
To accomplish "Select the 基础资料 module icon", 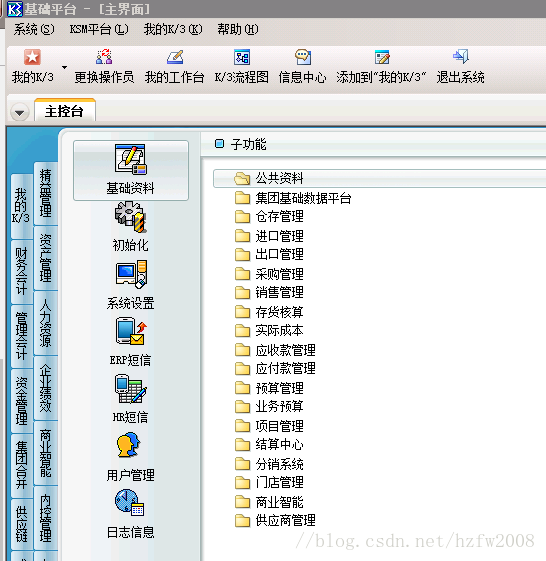I will 131,170.
